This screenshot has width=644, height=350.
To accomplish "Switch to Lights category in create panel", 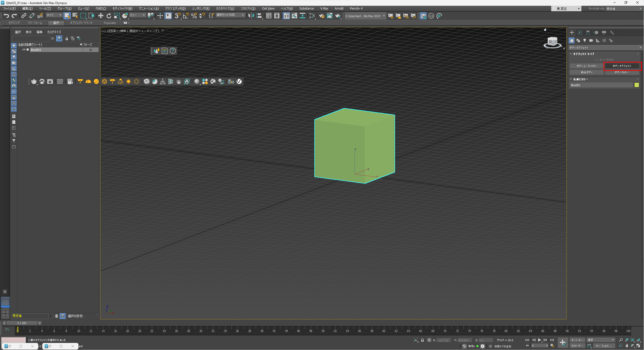I will tap(585, 40).
